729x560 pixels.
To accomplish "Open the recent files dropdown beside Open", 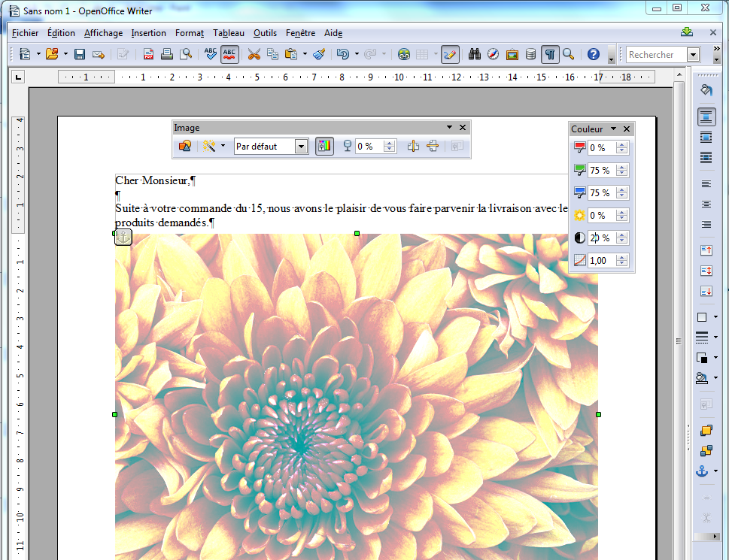I will coord(65,54).
